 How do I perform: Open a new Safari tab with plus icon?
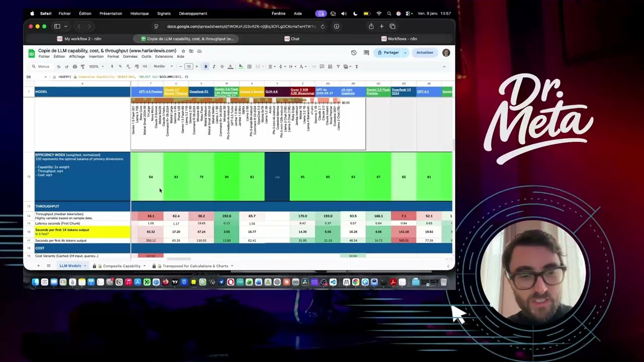pos(381,26)
